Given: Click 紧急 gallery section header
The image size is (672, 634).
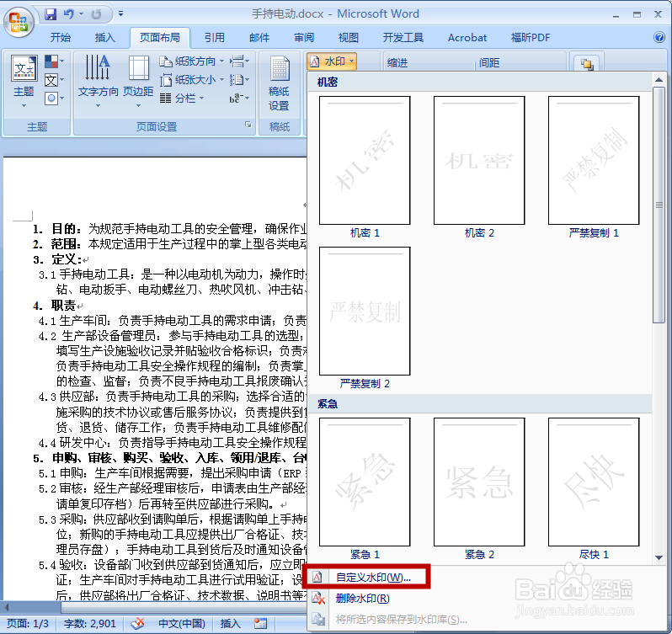Looking at the screenshot, I should [x=480, y=404].
